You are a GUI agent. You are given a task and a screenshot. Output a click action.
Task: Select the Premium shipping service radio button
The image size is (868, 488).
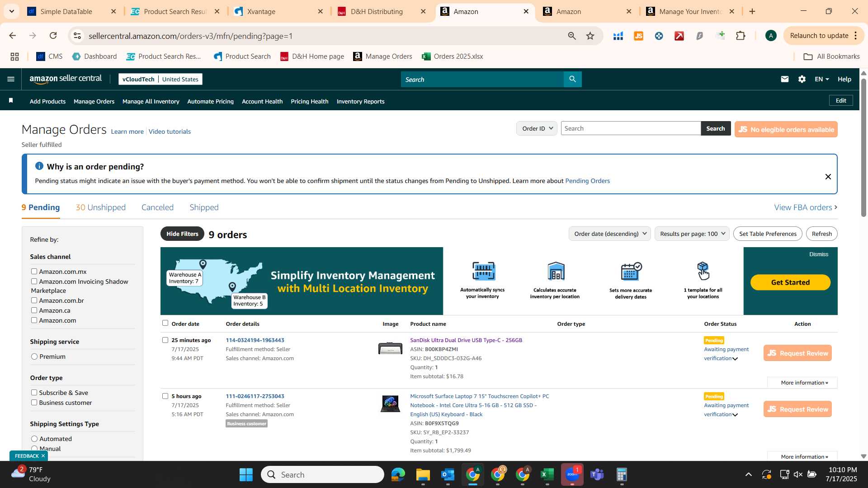point(34,357)
